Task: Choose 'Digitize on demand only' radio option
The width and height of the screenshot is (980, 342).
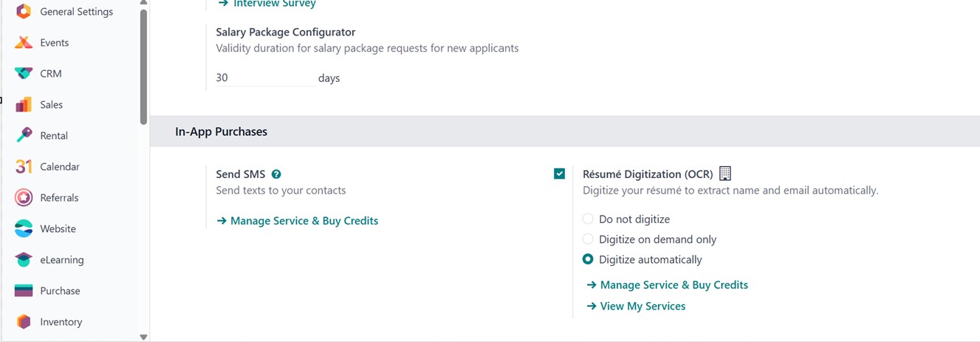Action: pos(588,239)
